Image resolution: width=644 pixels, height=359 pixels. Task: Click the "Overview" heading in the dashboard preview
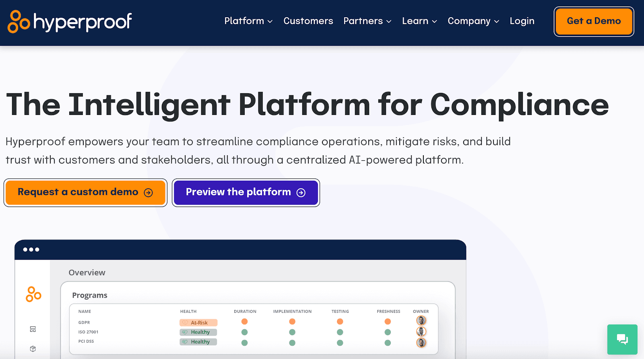87,273
